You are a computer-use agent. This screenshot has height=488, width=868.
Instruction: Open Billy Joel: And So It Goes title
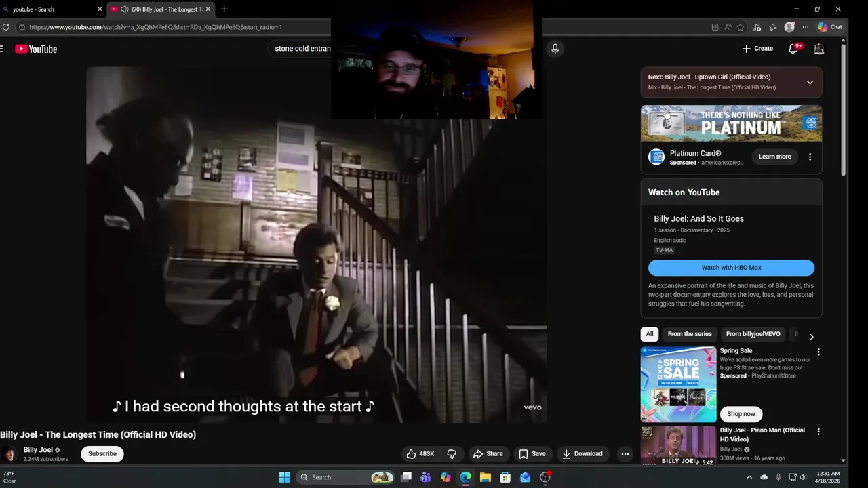pos(698,219)
